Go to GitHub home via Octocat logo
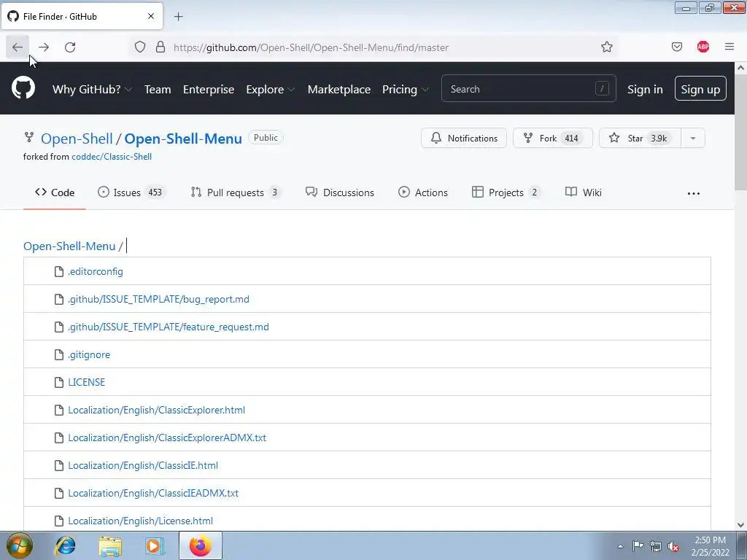Screen dimensions: 747x560 [23, 88]
